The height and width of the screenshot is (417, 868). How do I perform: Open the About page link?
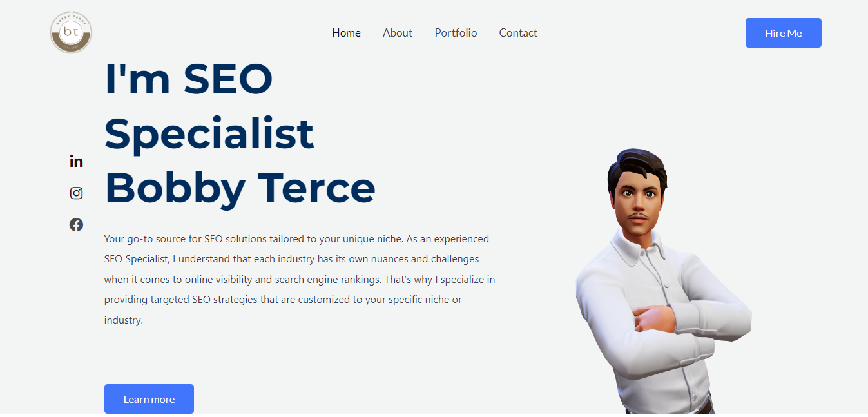coord(398,33)
